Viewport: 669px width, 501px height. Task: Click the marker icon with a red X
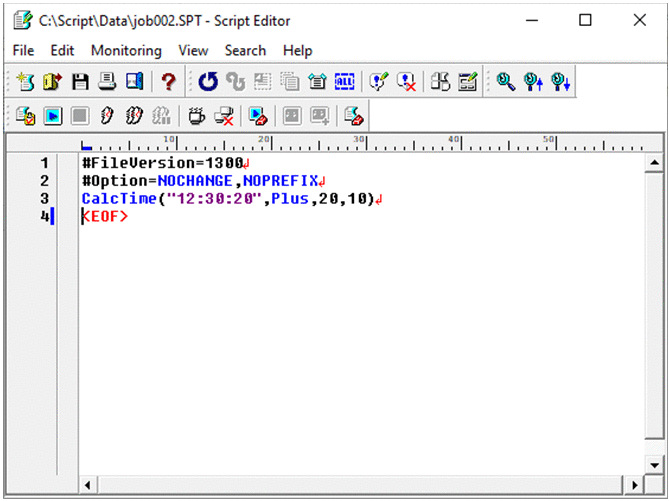click(406, 81)
